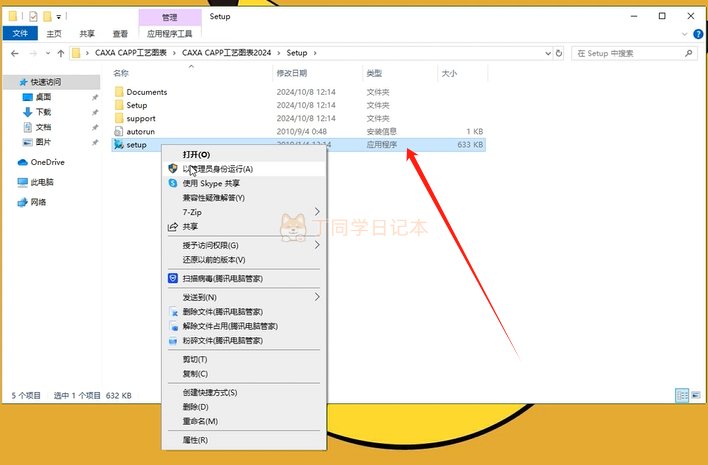Choose 还原以前的版本(V) entry

244,260
